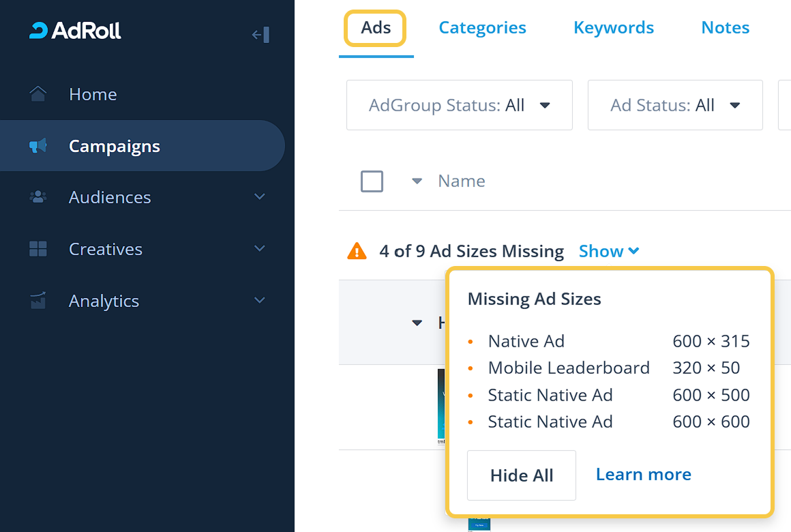Expand the Analytics menu chevron
This screenshot has width=791, height=532.
[x=259, y=301]
